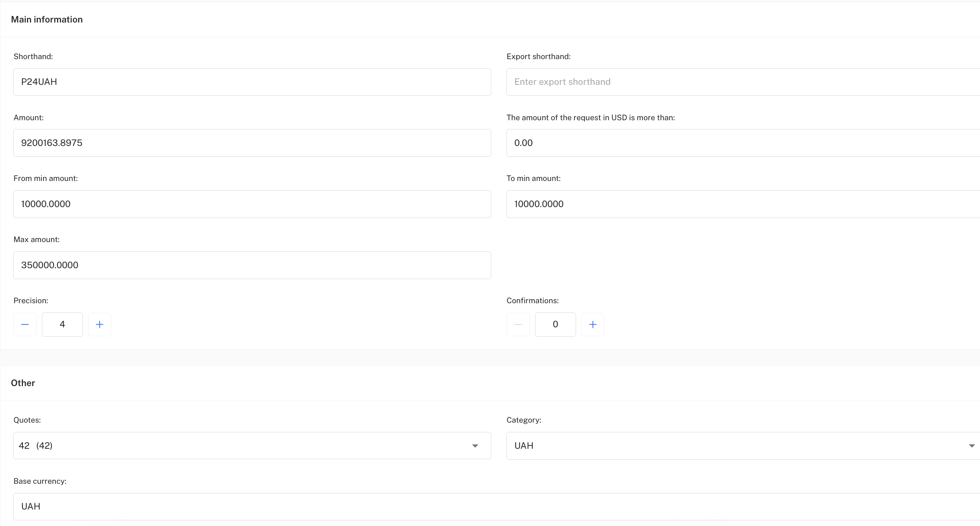
Task: Increase the Precision value with plus
Action: click(100, 325)
